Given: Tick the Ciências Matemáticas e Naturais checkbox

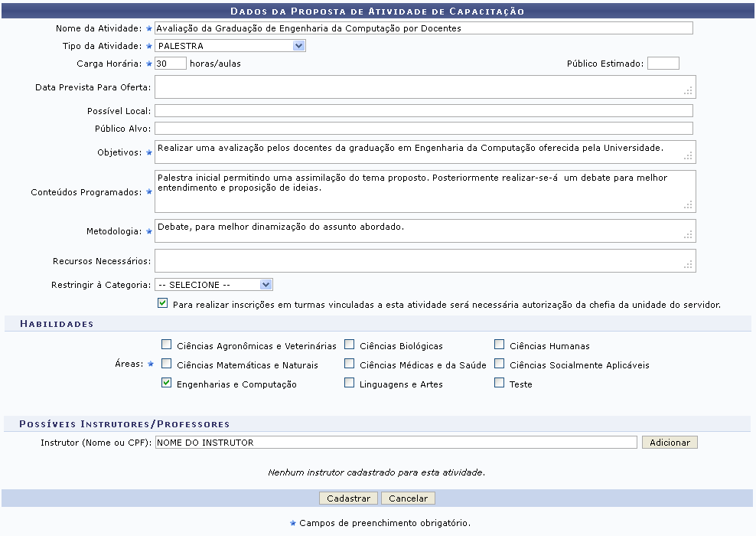Looking at the screenshot, I should [x=166, y=364].
